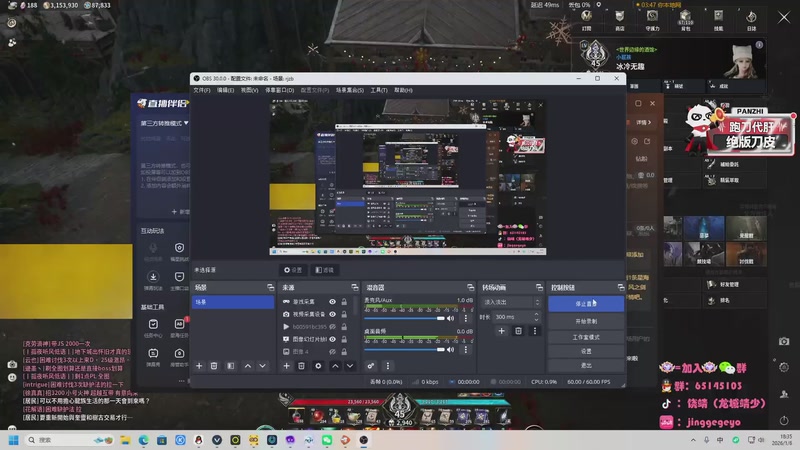Open desktop audio channel options dots

[x=465, y=349]
